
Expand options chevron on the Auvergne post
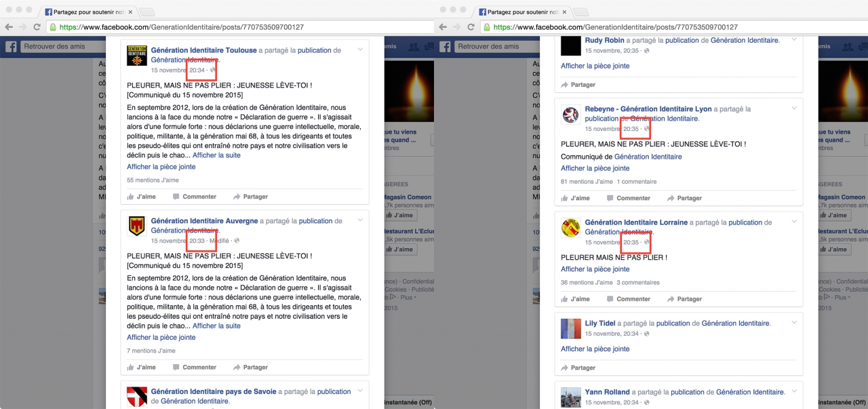360,220
